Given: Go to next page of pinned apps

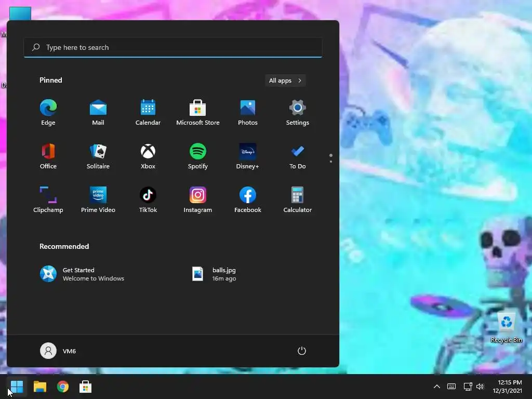Looking at the screenshot, I should tap(331, 162).
